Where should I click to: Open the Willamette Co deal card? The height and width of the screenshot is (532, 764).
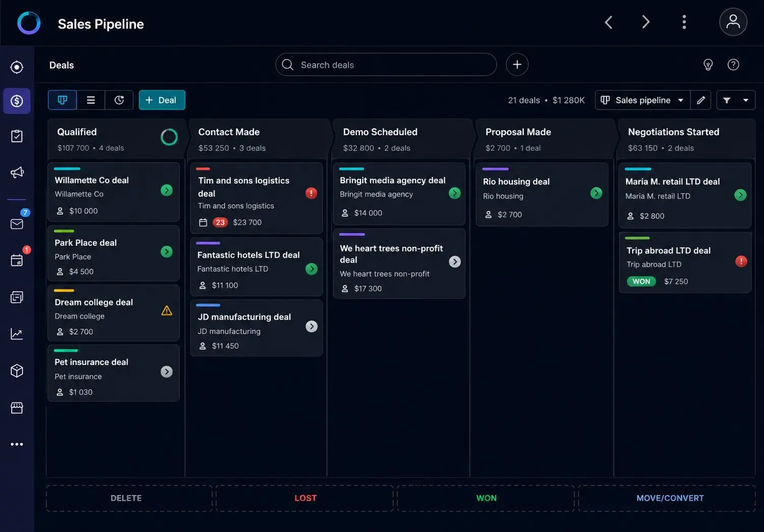point(113,192)
